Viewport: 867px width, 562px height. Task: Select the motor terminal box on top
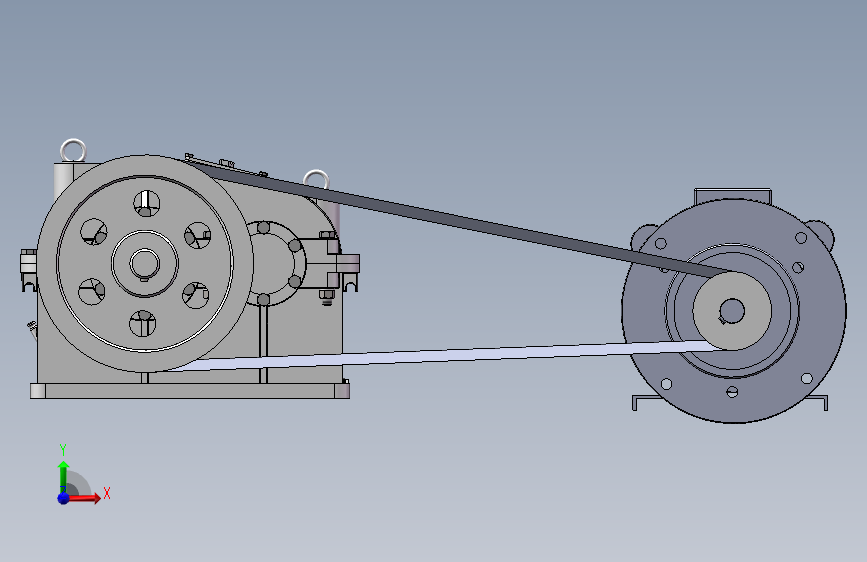click(x=733, y=195)
